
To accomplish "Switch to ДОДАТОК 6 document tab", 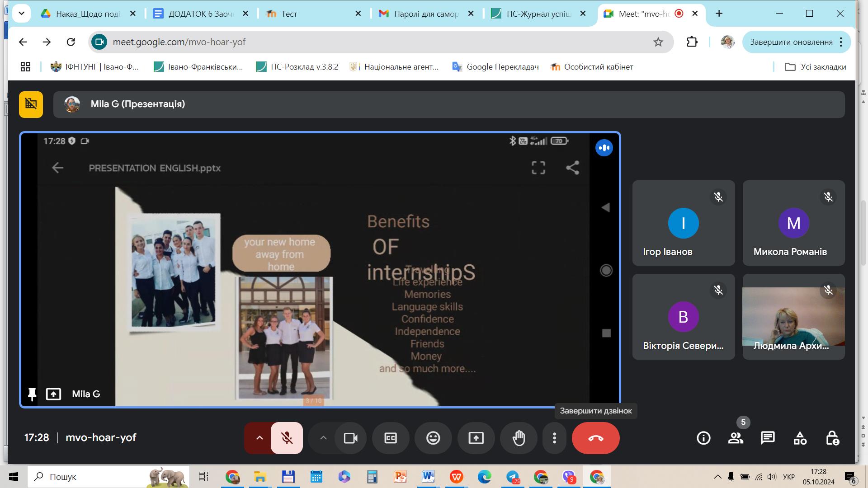I will [x=199, y=14].
